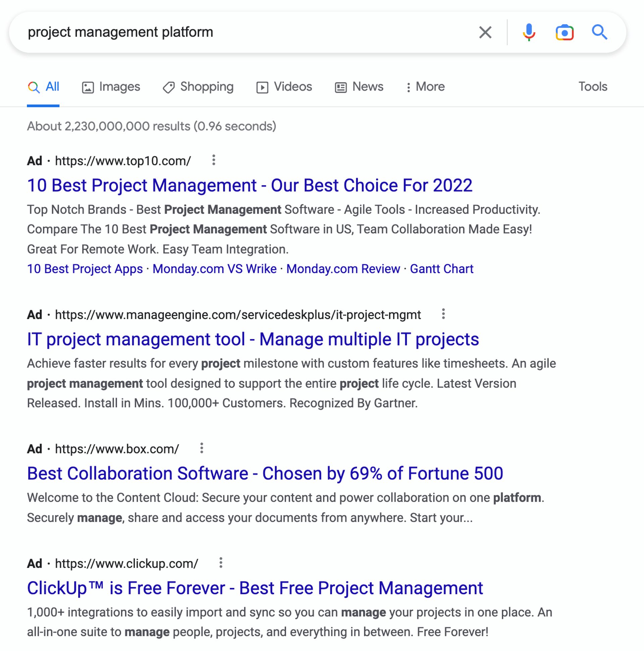Open Google Lens via the camera icon
Image resolution: width=644 pixels, height=651 pixels.
coord(565,32)
